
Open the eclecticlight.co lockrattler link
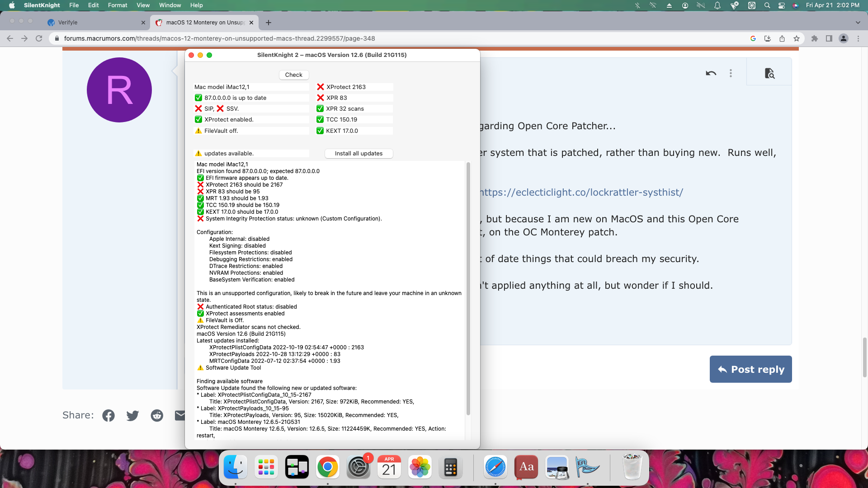[581, 192]
